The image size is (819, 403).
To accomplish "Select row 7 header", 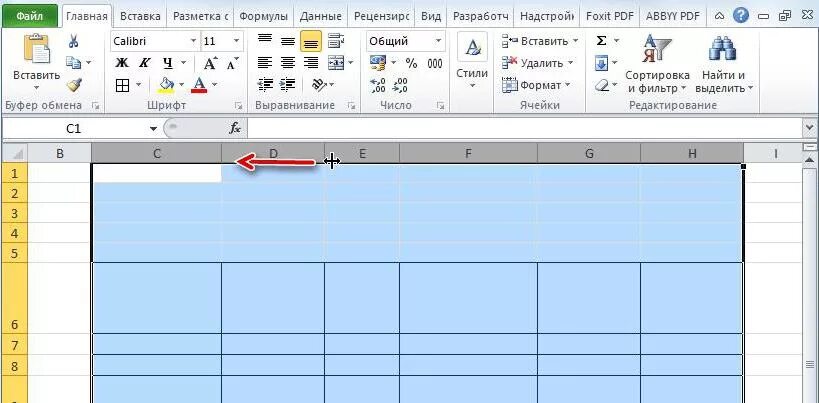I will coord(14,345).
